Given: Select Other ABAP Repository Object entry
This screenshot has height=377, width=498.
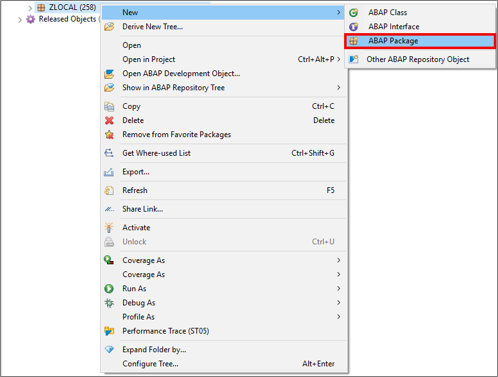Looking at the screenshot, I should (420, 59).
